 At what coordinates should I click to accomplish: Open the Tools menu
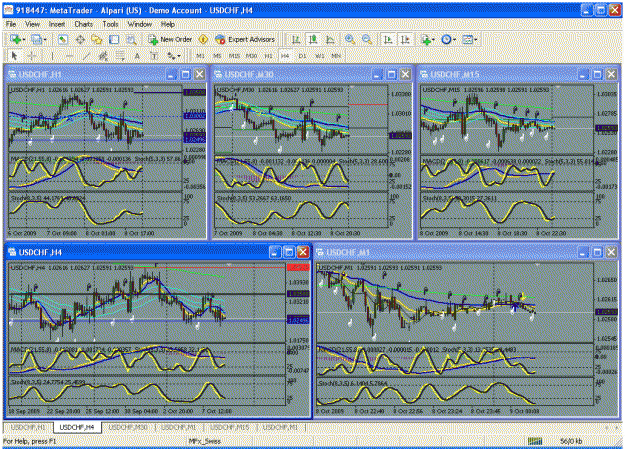(x=110, y=24)
